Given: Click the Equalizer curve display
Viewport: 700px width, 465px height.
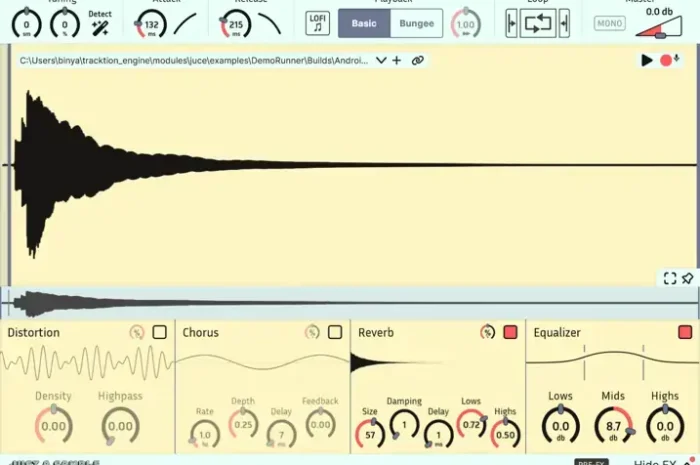Looking at the screenshot, I should tap(612, 362).
